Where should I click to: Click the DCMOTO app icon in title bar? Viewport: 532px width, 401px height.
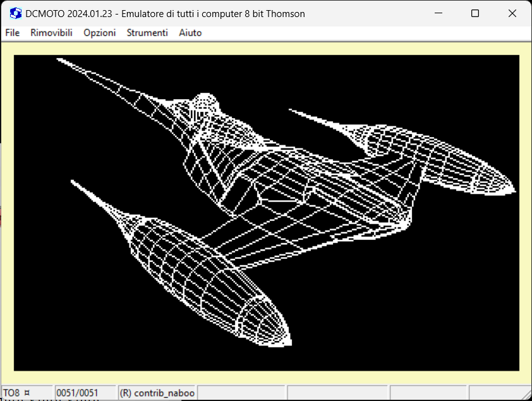point(16,13)
